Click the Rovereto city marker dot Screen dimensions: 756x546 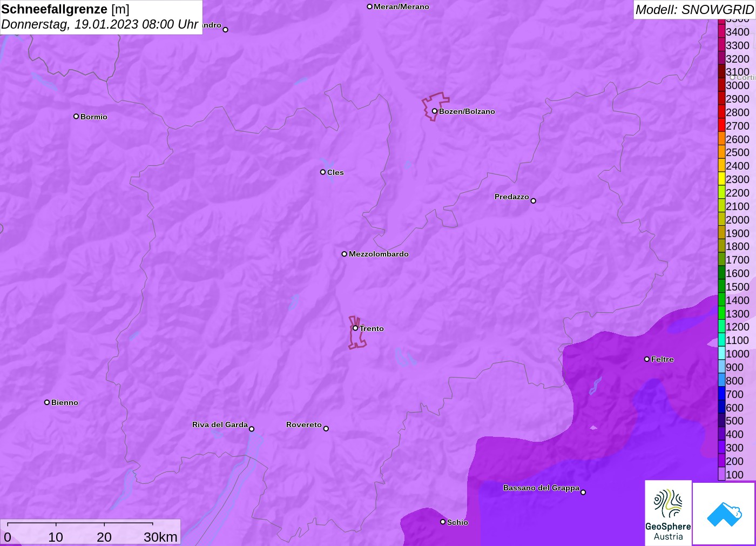coord(326,428)
